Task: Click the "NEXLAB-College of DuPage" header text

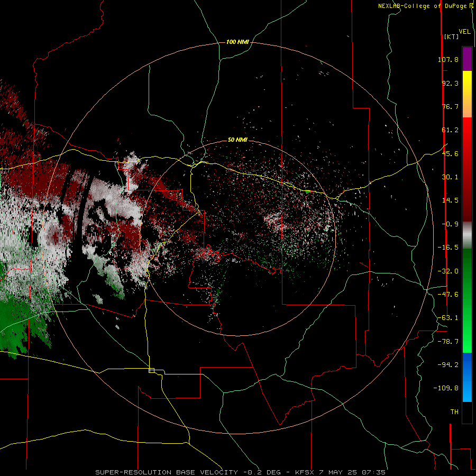Action: [423, 6]
